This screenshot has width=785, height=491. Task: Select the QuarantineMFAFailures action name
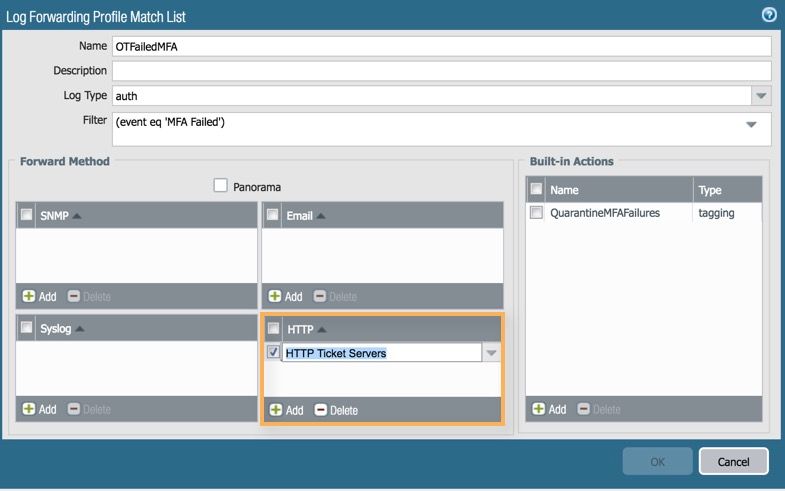605,213
